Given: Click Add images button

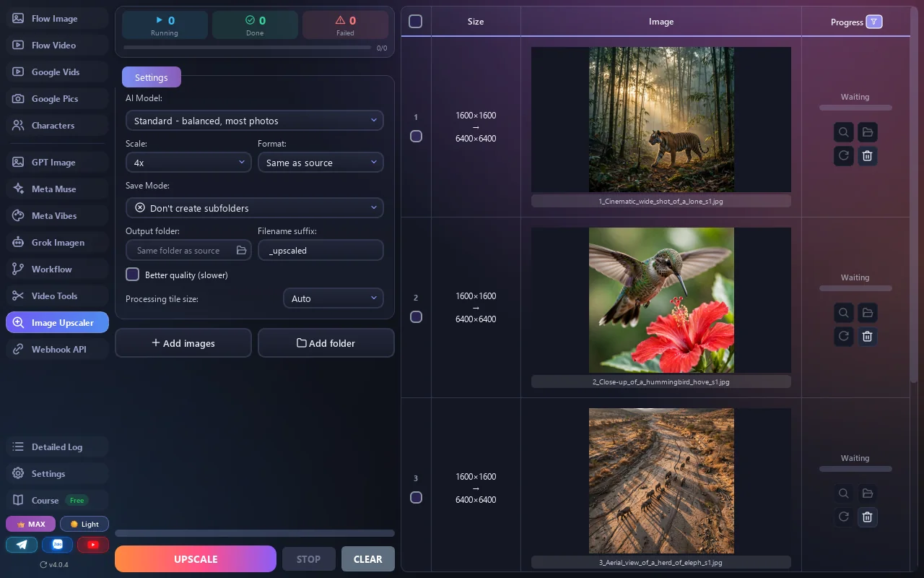Looking at the screenshot, I should point(183,343).
